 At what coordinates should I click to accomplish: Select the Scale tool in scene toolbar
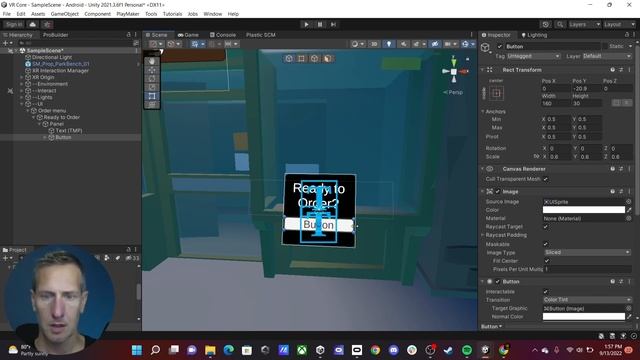tap(152, 87)
